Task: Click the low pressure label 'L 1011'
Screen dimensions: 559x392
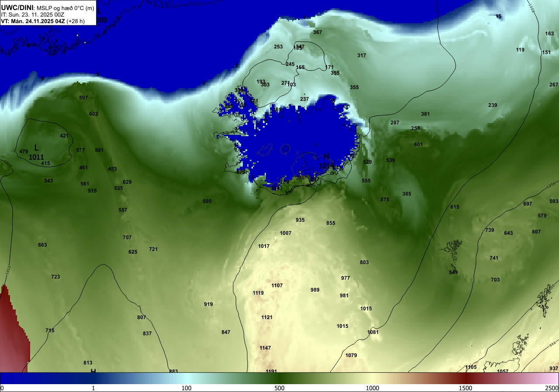Action: click(36, 152)
